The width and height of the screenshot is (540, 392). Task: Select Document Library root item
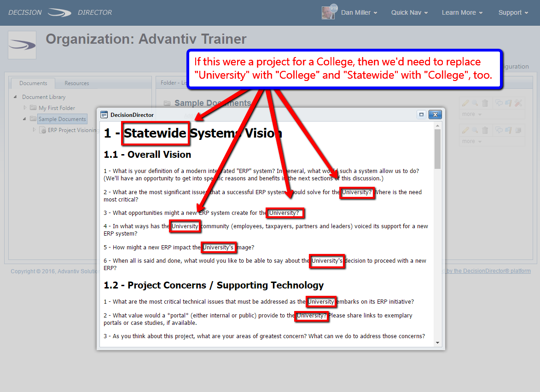point(44,97)
